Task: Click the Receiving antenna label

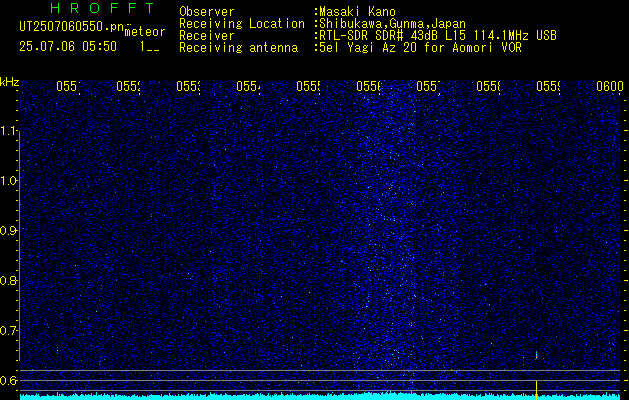Action: [x=238, y=48]
